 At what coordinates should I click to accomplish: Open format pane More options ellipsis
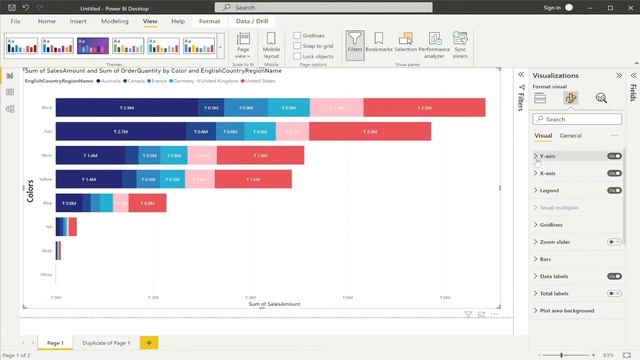click(614, 136)
